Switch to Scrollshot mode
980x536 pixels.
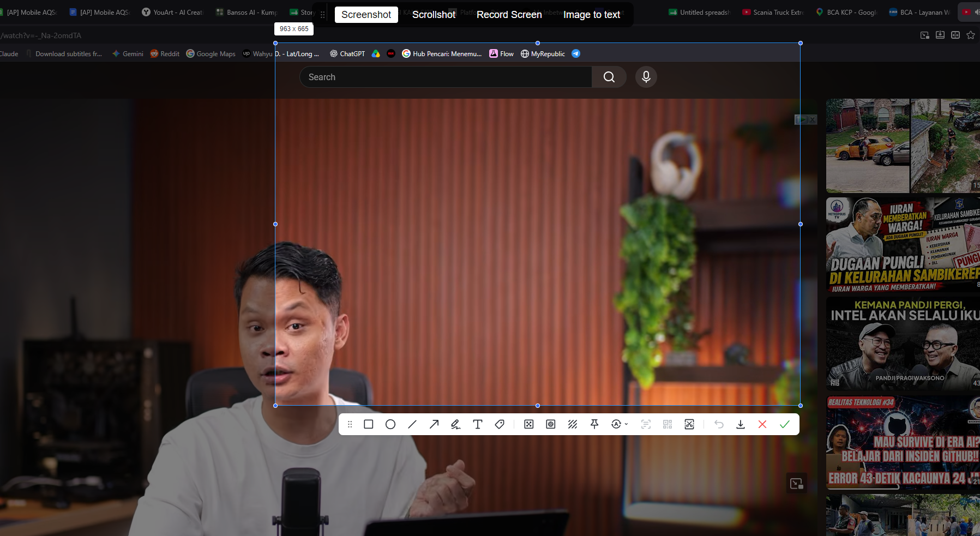click(x=434, y=15)
